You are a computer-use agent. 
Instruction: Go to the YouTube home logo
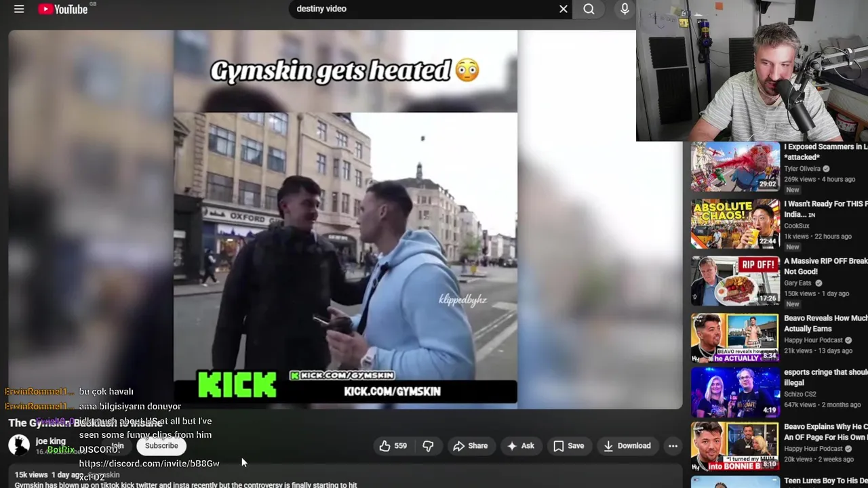click(x=63, y=9)
